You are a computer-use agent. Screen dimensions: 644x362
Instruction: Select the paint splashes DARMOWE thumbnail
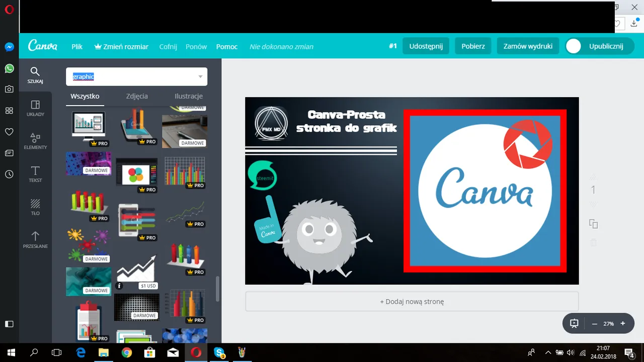[x=89, y=245]
